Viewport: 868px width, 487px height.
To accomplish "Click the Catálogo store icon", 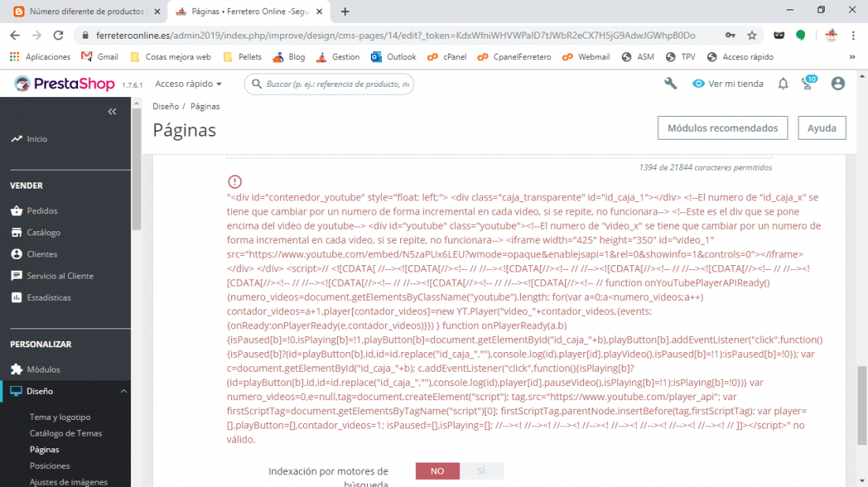I will [x=17, y=232].
